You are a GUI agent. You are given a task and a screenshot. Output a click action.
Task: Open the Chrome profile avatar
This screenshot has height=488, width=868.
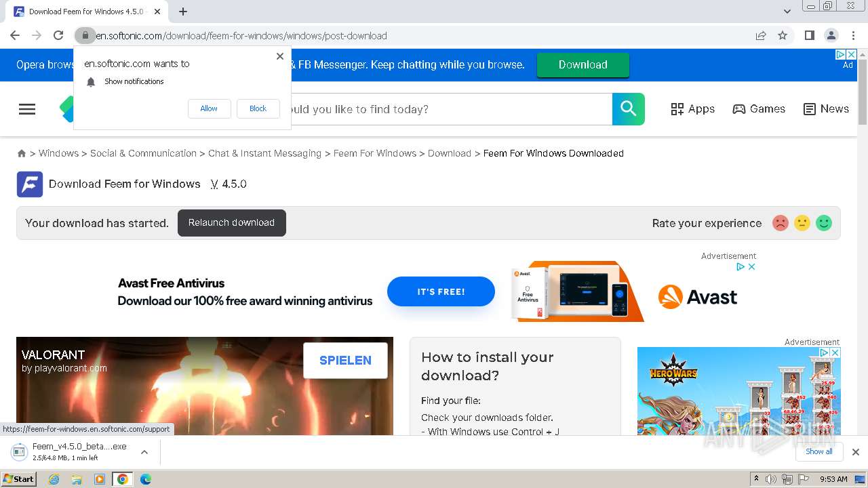pos(831,35)
